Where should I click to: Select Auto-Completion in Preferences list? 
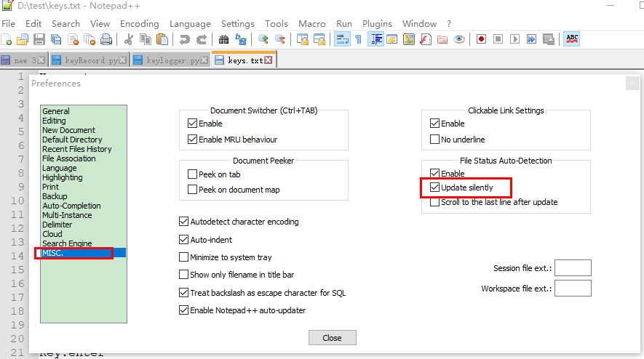pyautogui.click(x=71, y=206)
